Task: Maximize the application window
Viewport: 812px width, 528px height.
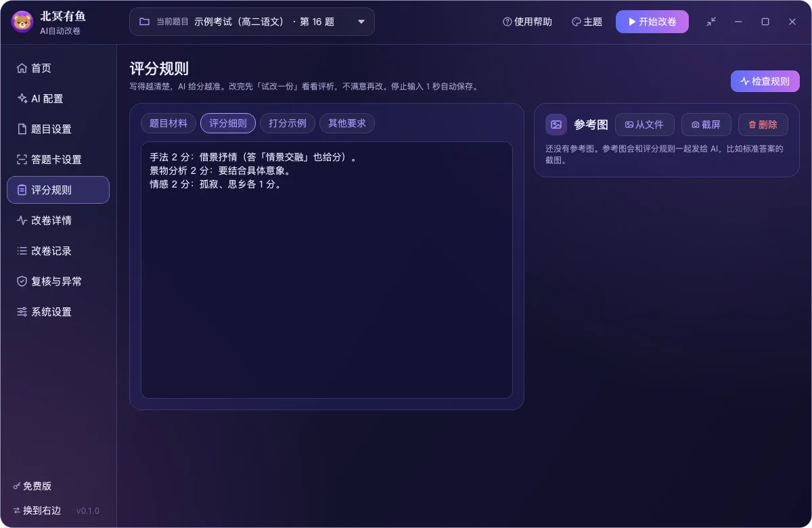Action: pyautogui.click(x=765, y=22)
